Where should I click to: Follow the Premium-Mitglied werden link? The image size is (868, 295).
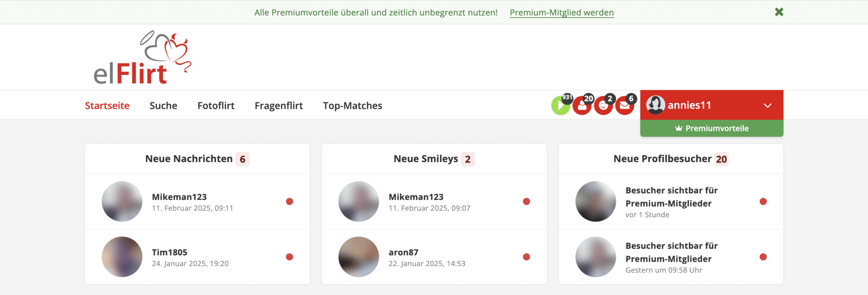pos(562,12)
